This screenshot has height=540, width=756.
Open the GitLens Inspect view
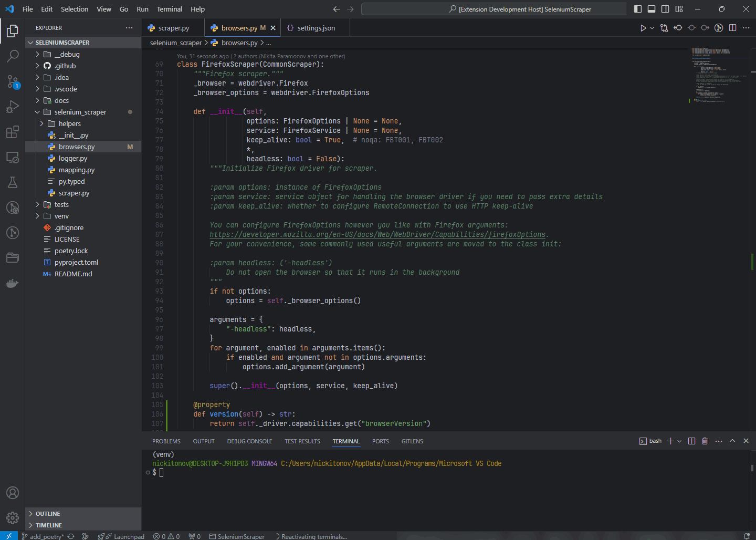[x=13, y=207]
